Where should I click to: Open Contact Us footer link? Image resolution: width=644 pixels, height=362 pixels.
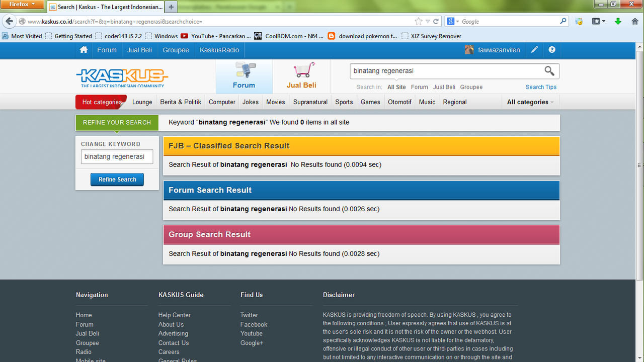[173, 343]
